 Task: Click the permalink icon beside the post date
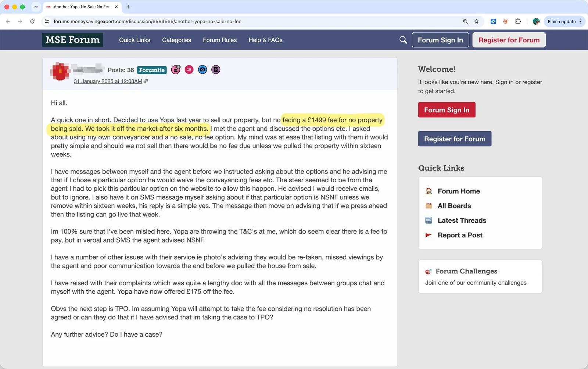pyautogui.click(x=146, y=81)
